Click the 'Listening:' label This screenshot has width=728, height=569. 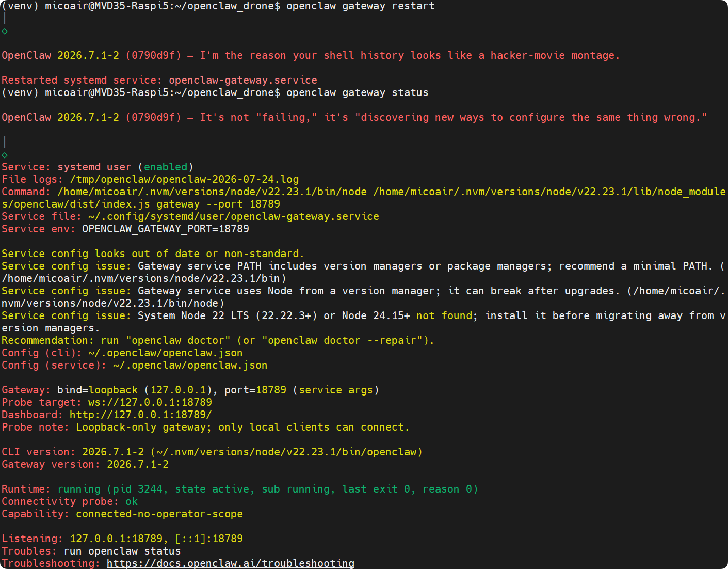[x=33, y=539]
